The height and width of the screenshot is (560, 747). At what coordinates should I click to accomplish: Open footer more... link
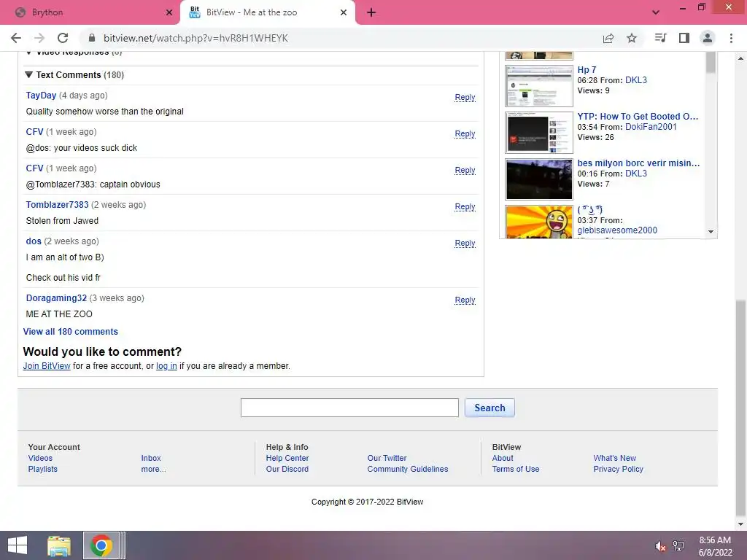(153, 469)
